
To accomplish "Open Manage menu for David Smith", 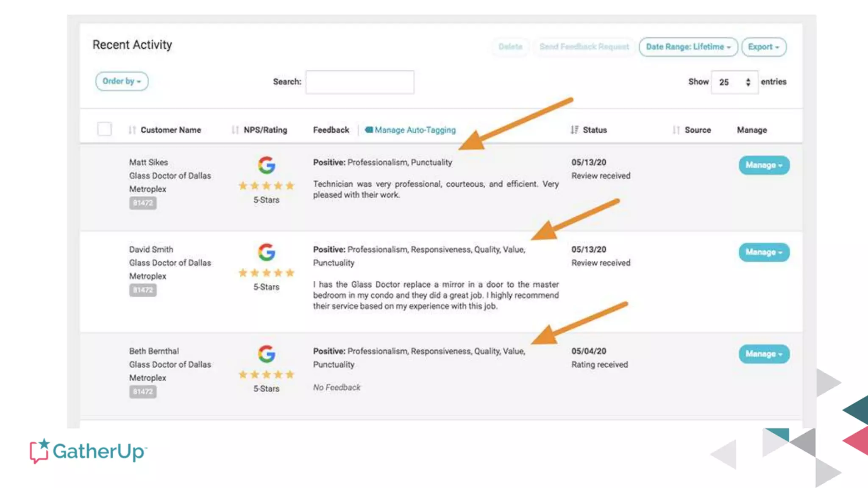I will tap(764, 252).
